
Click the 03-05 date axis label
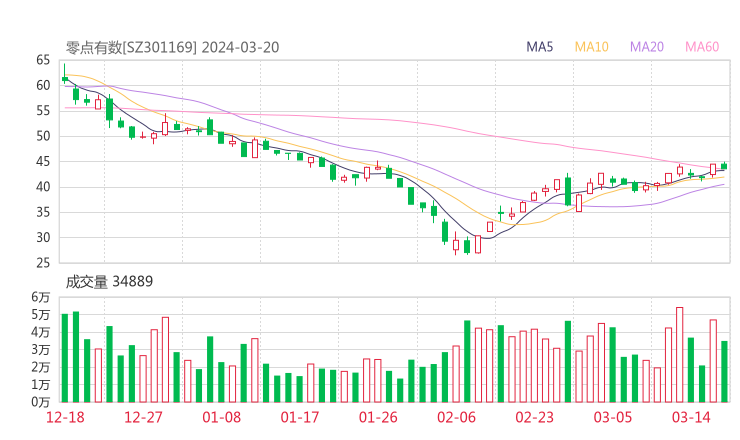coord(613,417)
